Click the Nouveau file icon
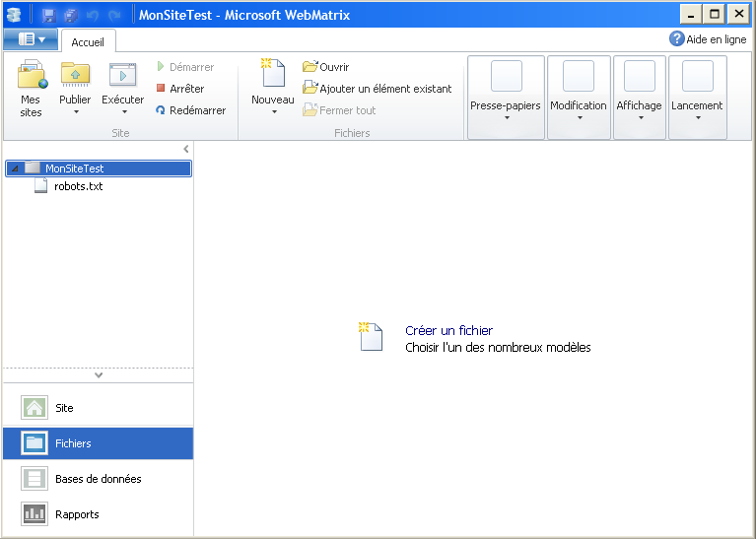The height and width of the screenshot is (539, 756). (272, 75)
